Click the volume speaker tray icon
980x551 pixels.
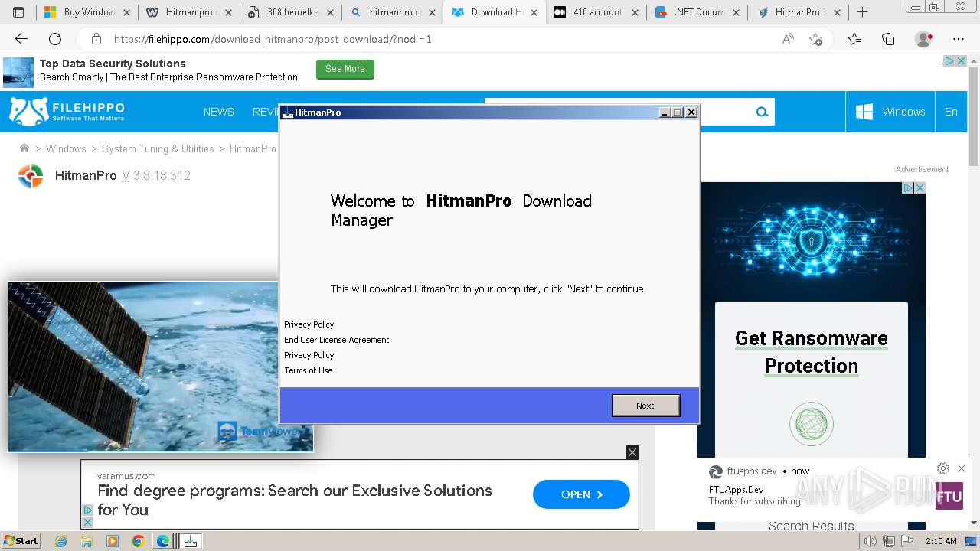pos(869,541)
